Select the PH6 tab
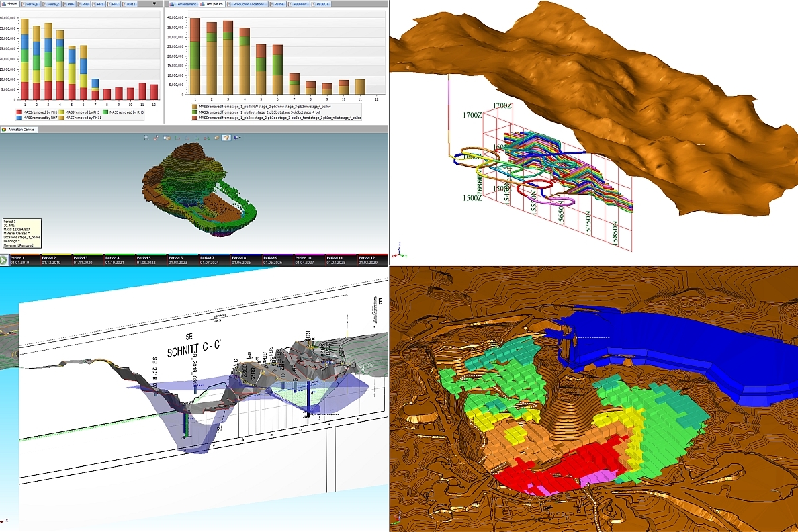The width and height of the screenshot is (798, 532). (x=69, y=4)
